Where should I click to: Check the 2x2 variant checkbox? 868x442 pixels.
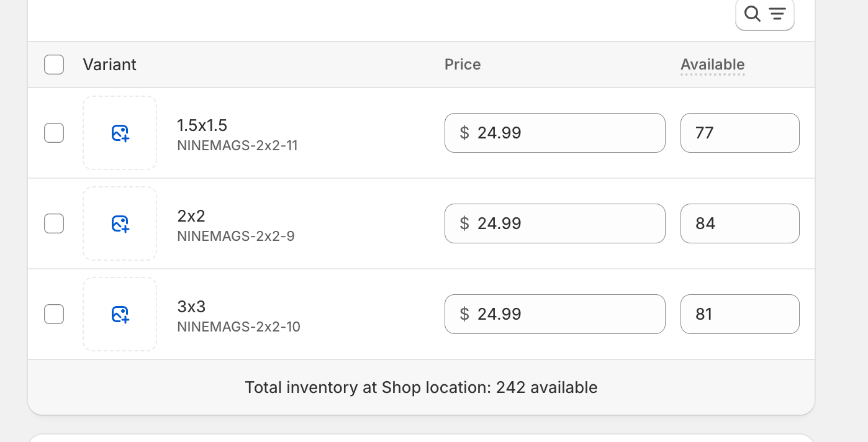[x=54, y=223]
